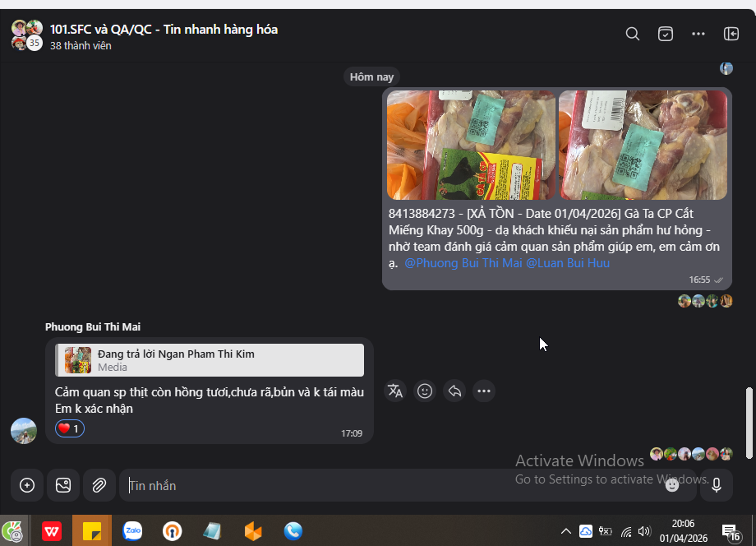Viewport: 756px width, 546px height.
Task: Click the sender name Phuong Bui Thi Mai
Action: pos(93,327)
